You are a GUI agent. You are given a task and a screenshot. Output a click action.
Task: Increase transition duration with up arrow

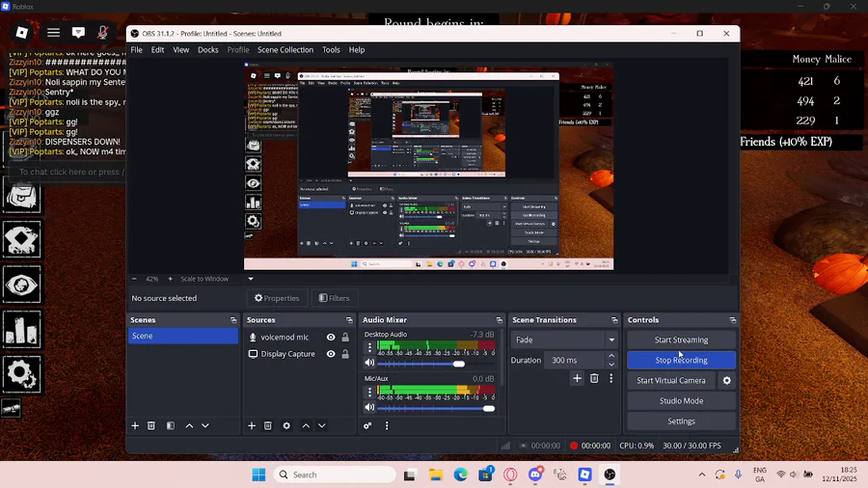coord(611,356)
